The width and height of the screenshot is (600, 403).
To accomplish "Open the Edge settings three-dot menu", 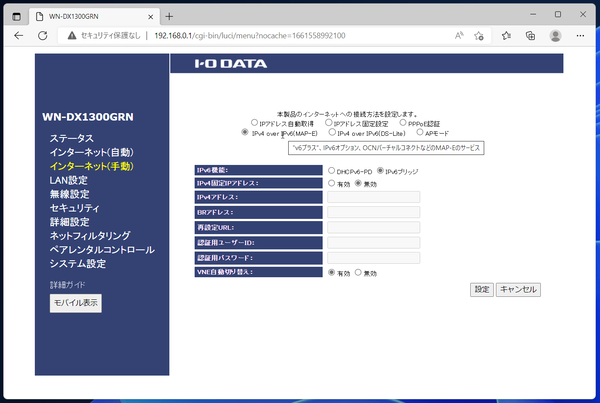I will pyautogui.click(x=582, y=35).
